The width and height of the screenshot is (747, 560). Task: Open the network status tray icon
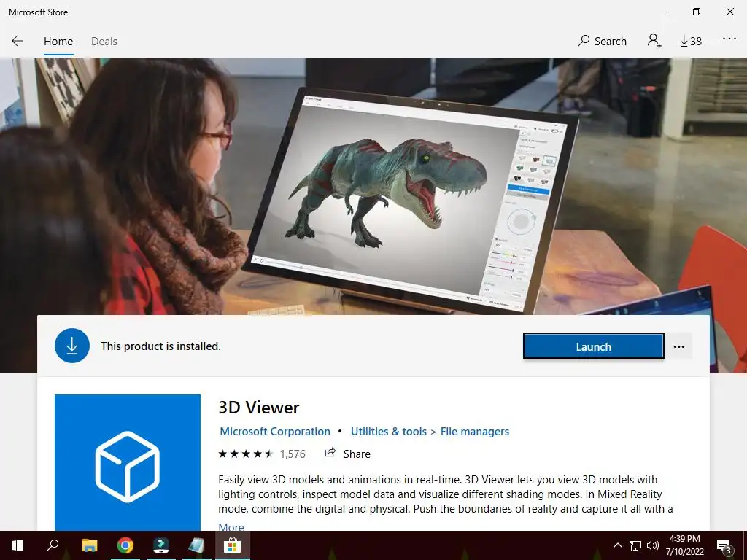coord(635,545)
